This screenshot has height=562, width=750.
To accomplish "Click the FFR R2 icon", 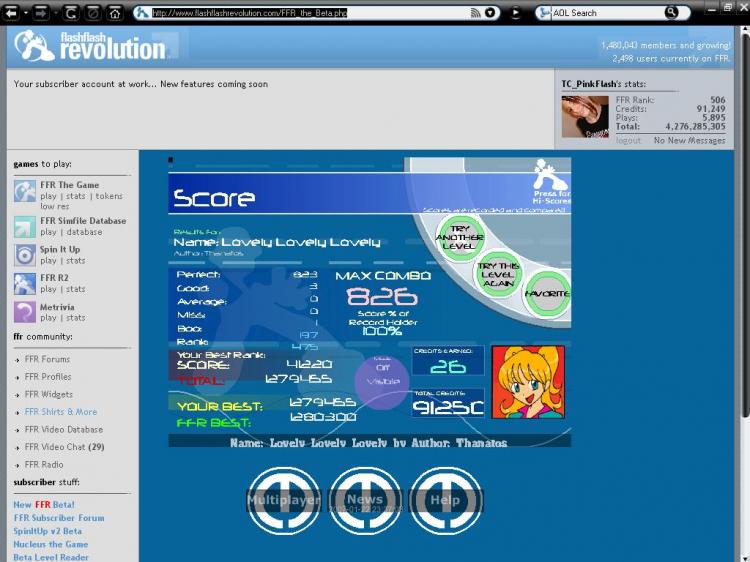I will tap(25, 284).
